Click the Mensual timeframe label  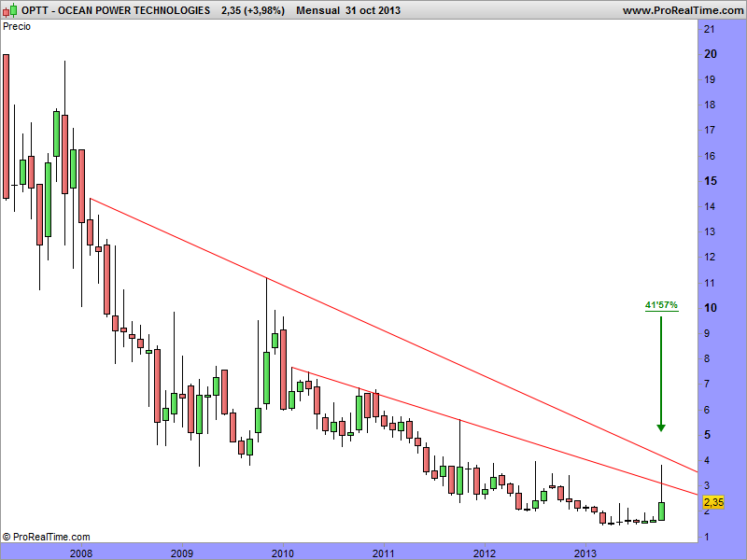coord(317,10)
